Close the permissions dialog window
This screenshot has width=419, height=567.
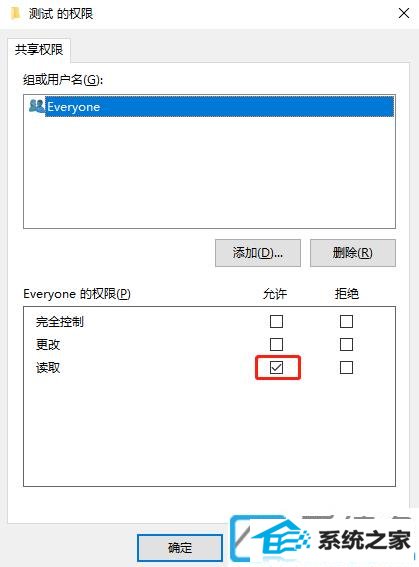click(403, 13)
